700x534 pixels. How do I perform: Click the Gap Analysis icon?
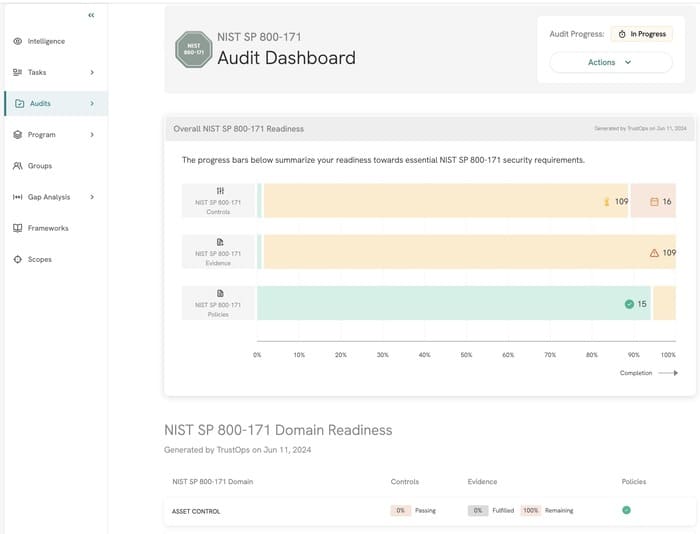click(x=17, y=197)
